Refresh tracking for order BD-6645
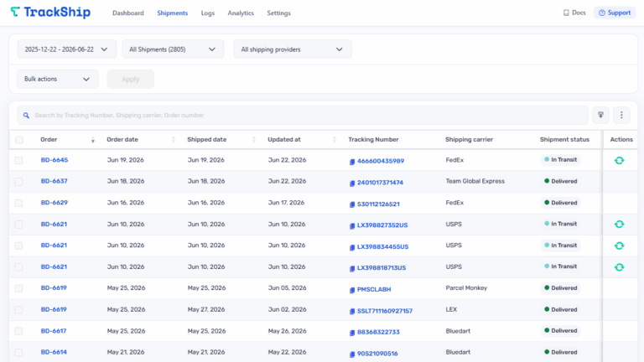The height and width of the screenshot is (362, 644). (x=619, y=160)
